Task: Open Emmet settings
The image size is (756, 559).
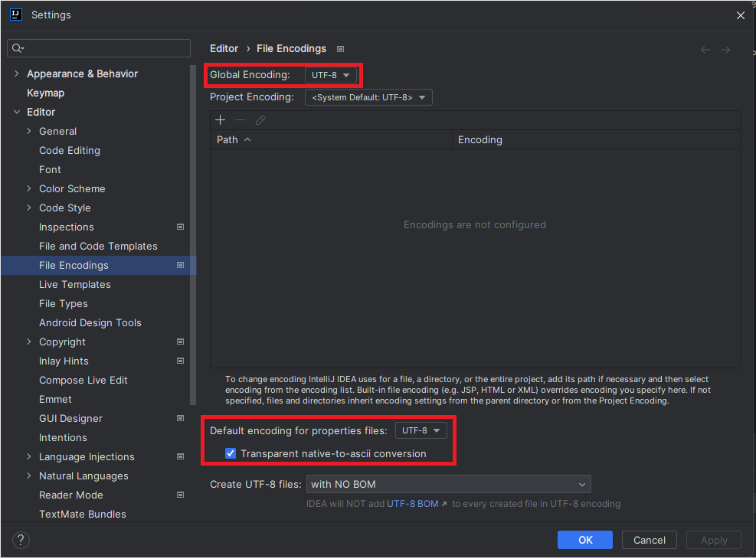Action: click(55, 400)
